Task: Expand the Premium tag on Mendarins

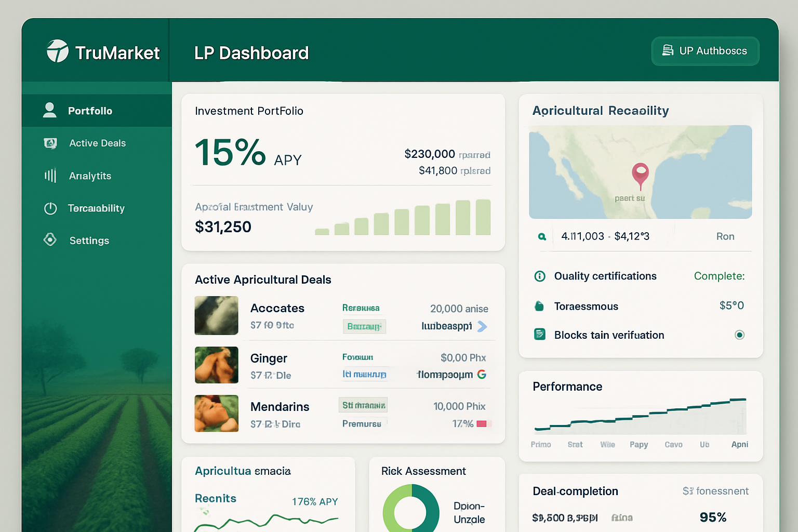Action: pyautogui.click(x=363, y=423)
